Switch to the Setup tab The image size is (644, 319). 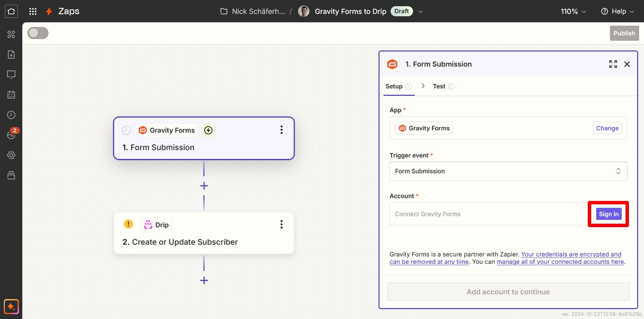click(399, 86)
